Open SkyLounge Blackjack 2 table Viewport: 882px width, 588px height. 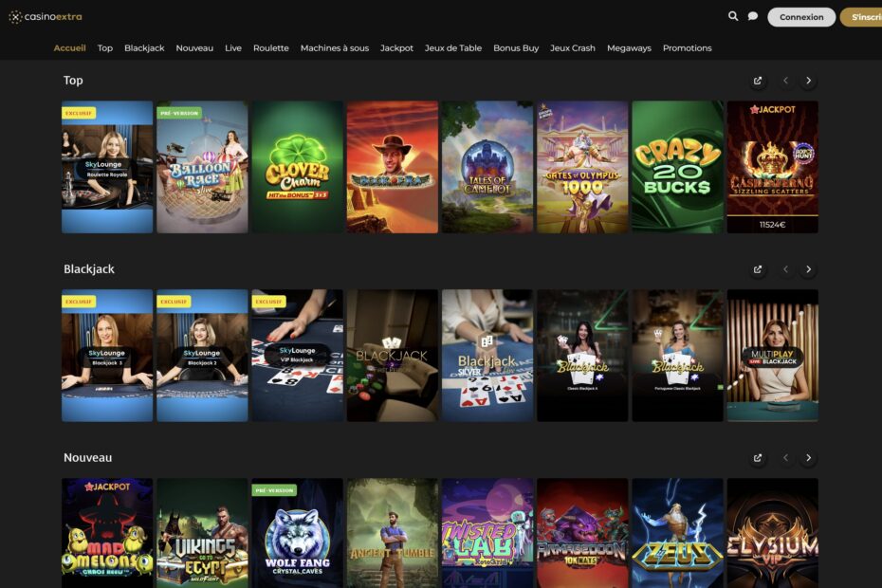[202, 356]
